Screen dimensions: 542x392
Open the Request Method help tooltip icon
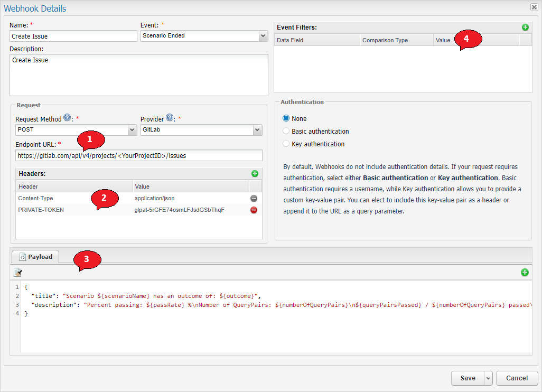pyautogui.click(x=68, y=118)
